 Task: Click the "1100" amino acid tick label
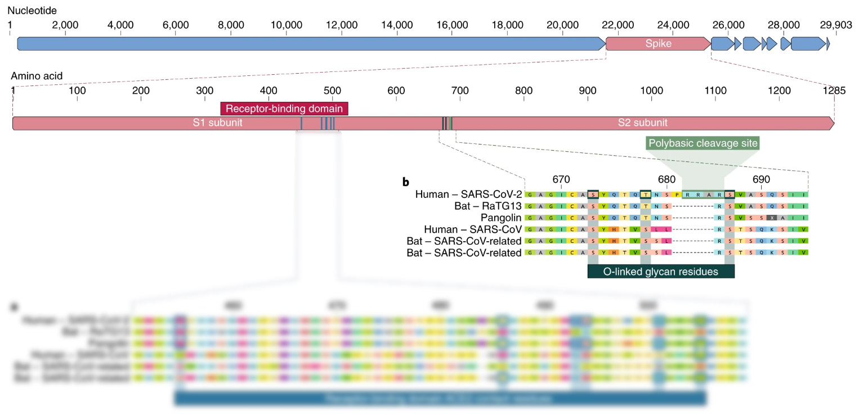click(715, 90)
